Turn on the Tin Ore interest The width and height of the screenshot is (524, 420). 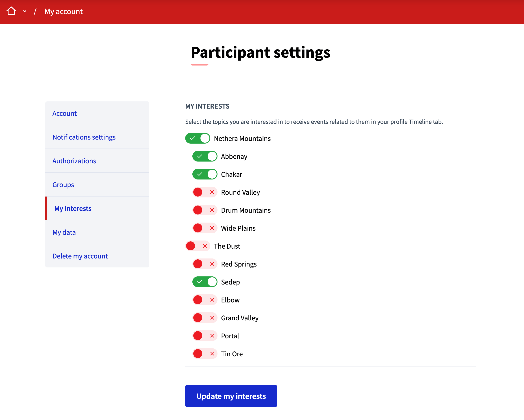205,354
